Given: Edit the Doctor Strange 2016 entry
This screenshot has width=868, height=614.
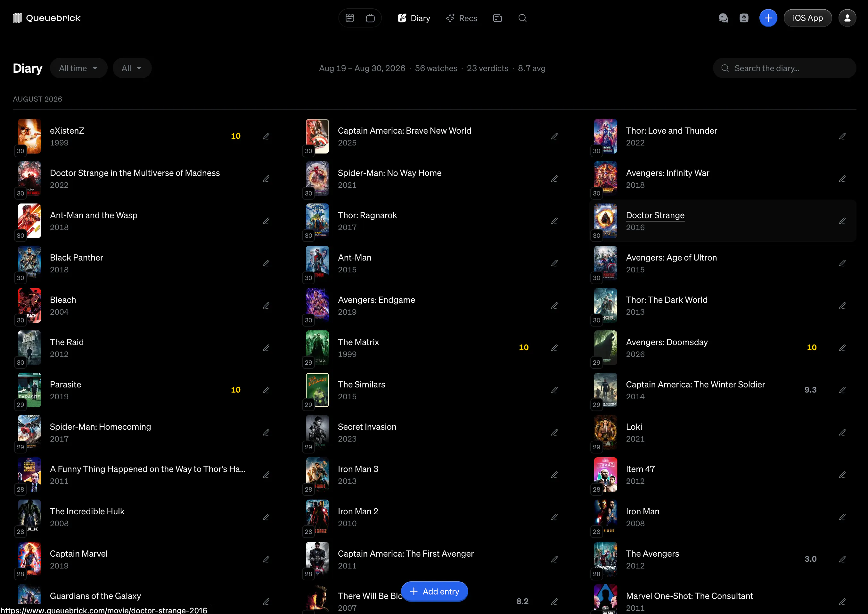Looking at the screenshot, I should click(x=842, y=221).
